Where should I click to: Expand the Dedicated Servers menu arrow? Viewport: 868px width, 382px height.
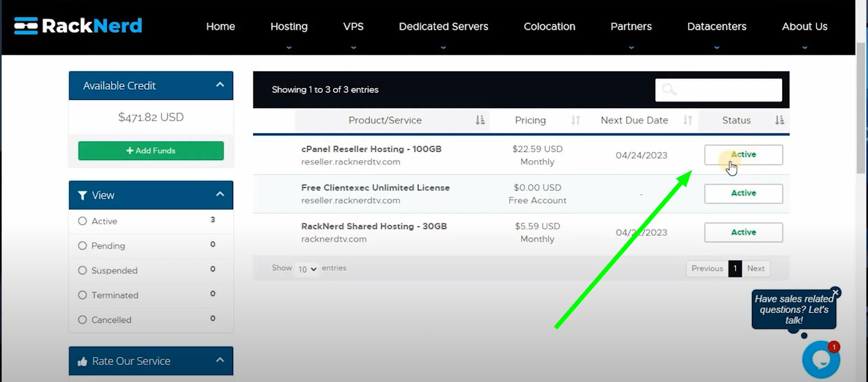pyautogui.click(x=444, y=48)
